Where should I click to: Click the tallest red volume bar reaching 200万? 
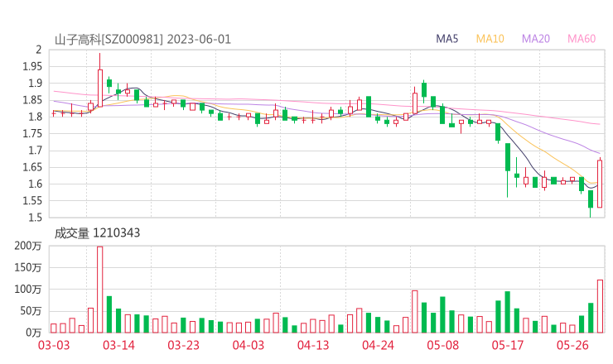pyautogui.click(x=100, y=290)
